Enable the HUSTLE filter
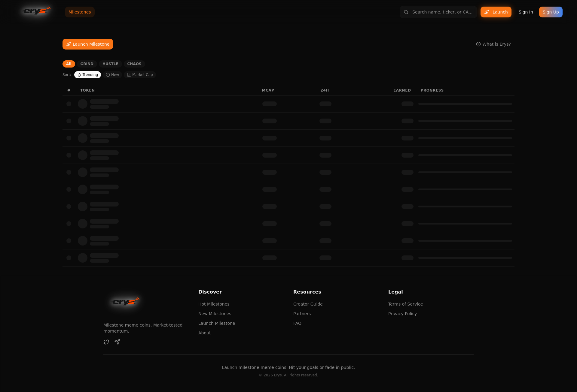This screenshot has height=392, width=577. pos(110,64)
